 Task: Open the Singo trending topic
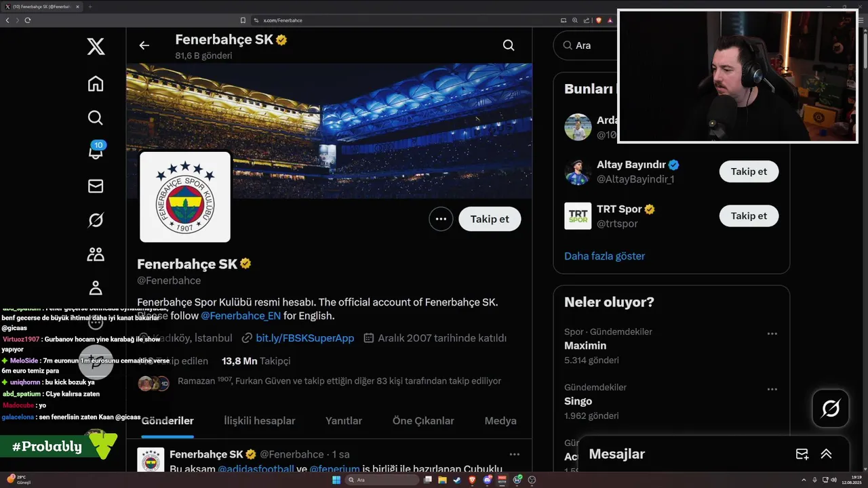tap(578, 401)
